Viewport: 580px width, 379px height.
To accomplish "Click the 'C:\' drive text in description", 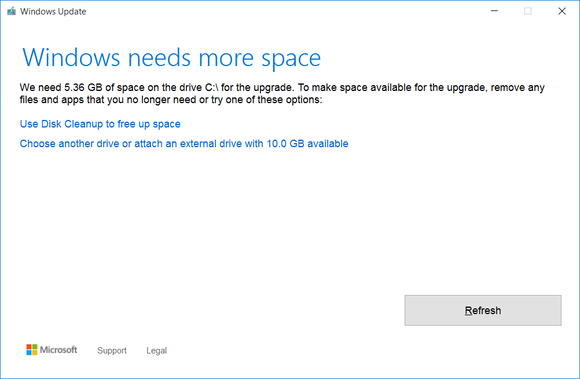I will (x=212, y=88).
